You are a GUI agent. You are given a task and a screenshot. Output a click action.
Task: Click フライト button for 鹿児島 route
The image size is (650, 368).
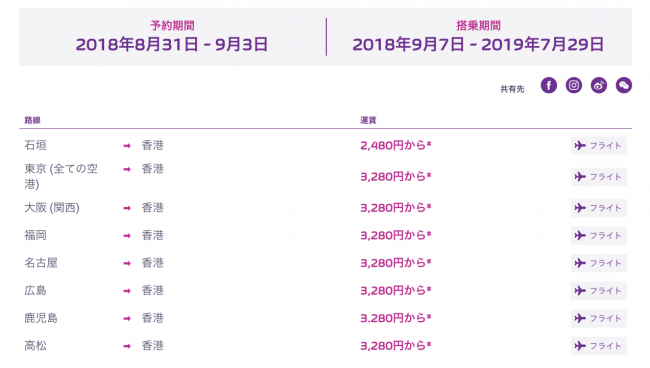pyautogui.click(x=599, y=318)
